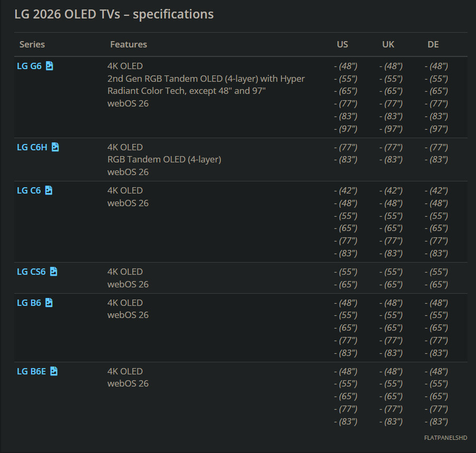Click the DE 77" entry for LG C6H
Screen dimensions: 476x453
(436, 147)
